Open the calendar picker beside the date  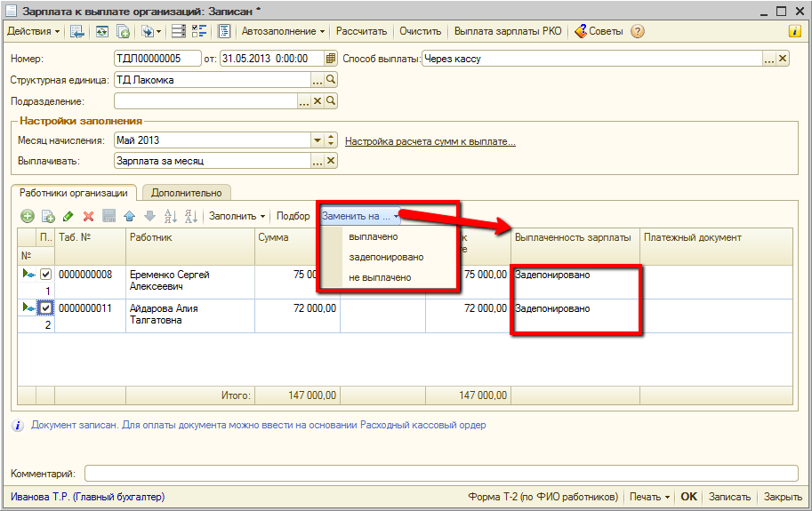[332, 59]
